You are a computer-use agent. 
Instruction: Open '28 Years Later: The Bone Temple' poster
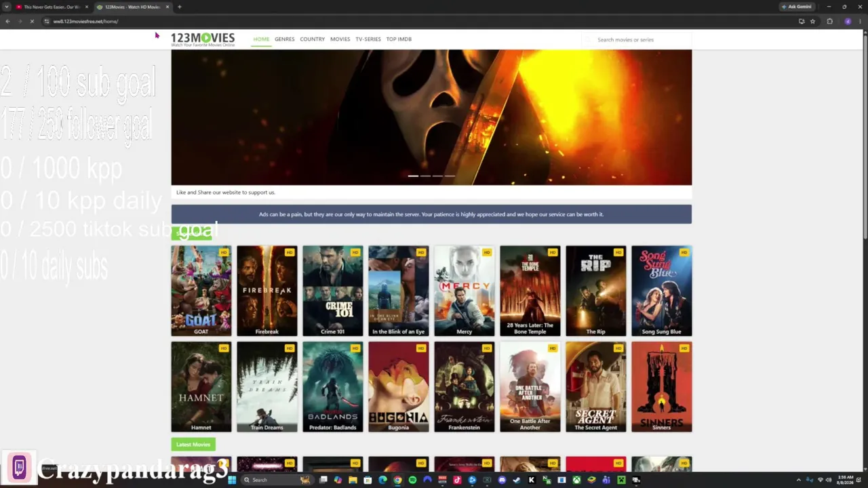(530, 290)
